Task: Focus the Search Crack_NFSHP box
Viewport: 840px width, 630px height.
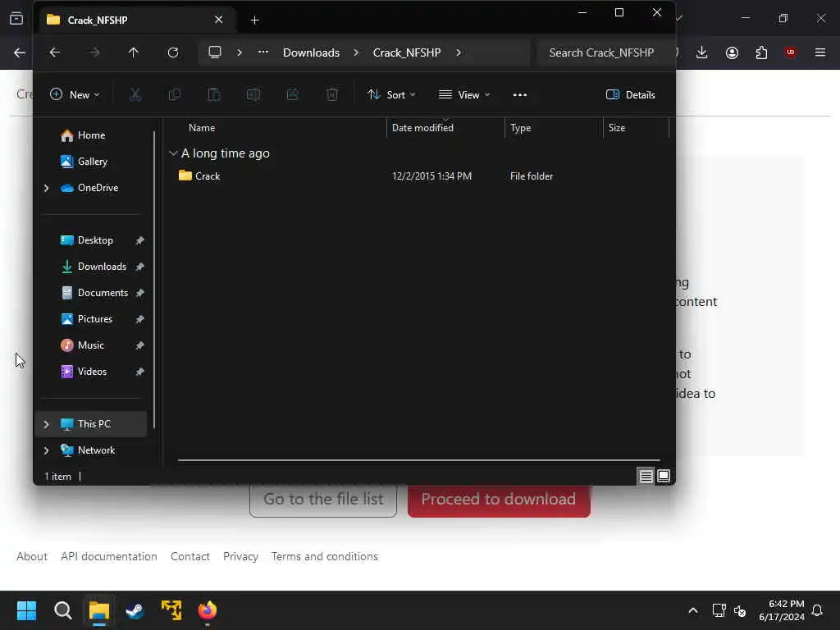Action: coord(603,52)
